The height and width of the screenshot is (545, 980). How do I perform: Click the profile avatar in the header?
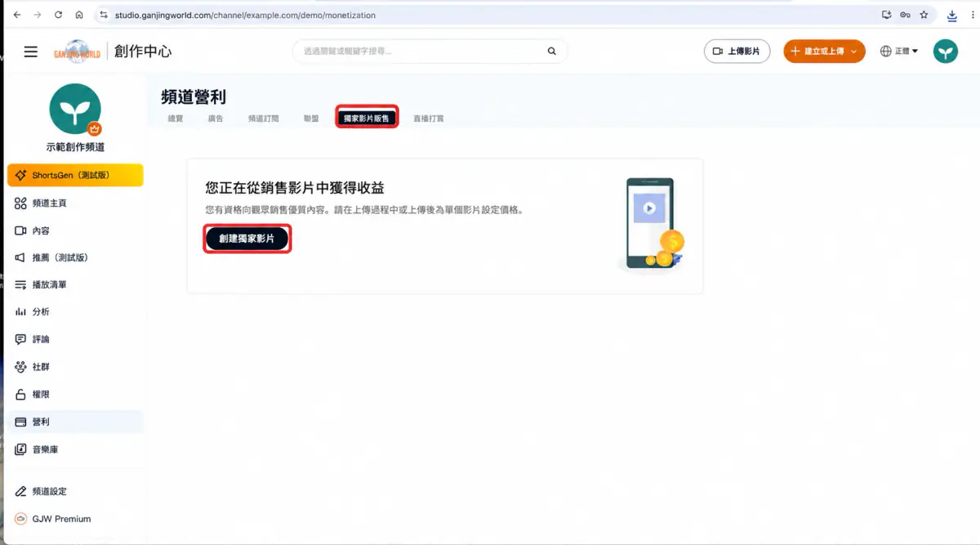tap(946, 51)
